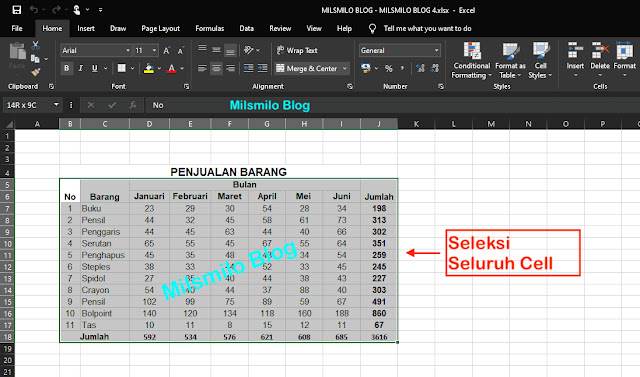
Task: Switch to Page Layout tab
Action: (160, 28)
